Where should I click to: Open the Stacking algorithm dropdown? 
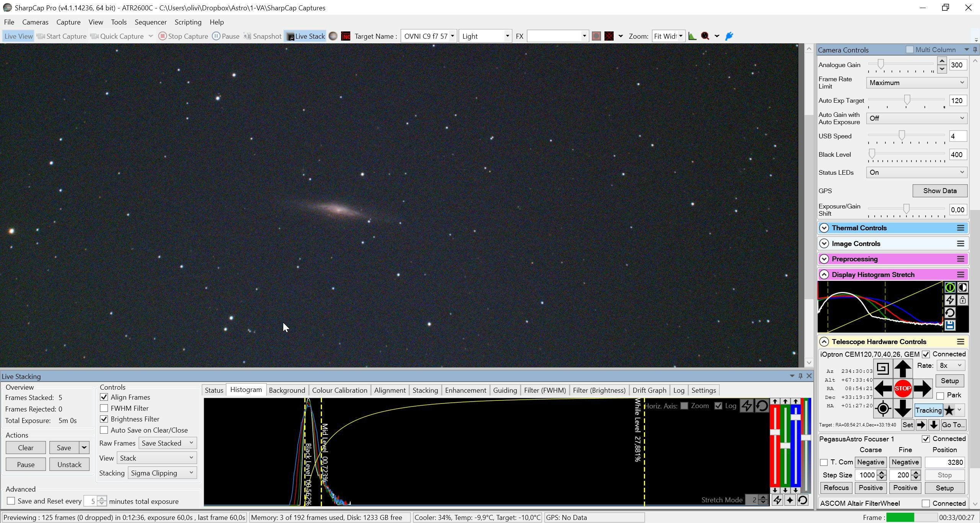[x=162, y=473]
